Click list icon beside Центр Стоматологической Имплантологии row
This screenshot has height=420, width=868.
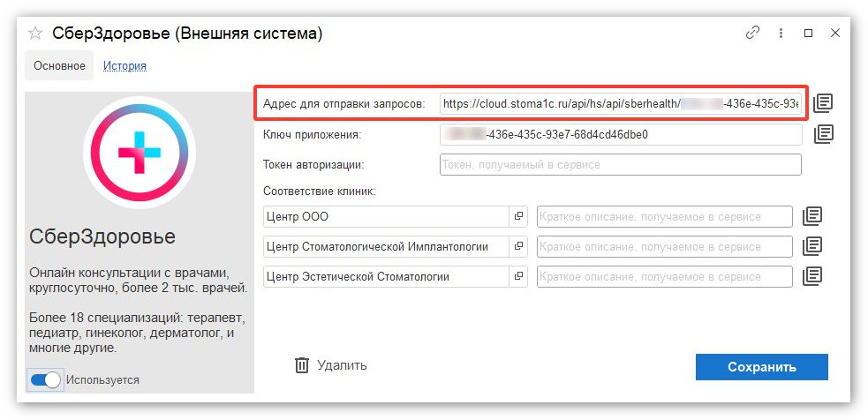[x=812, y=246]
